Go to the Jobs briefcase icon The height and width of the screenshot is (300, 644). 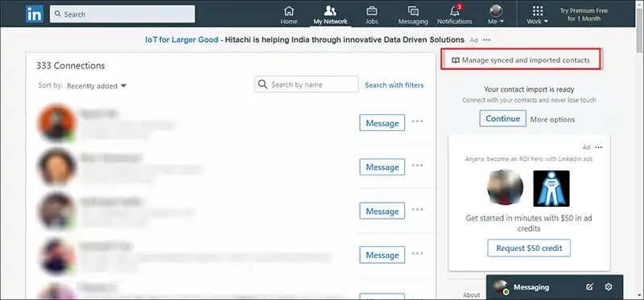(x=372, y=14)
